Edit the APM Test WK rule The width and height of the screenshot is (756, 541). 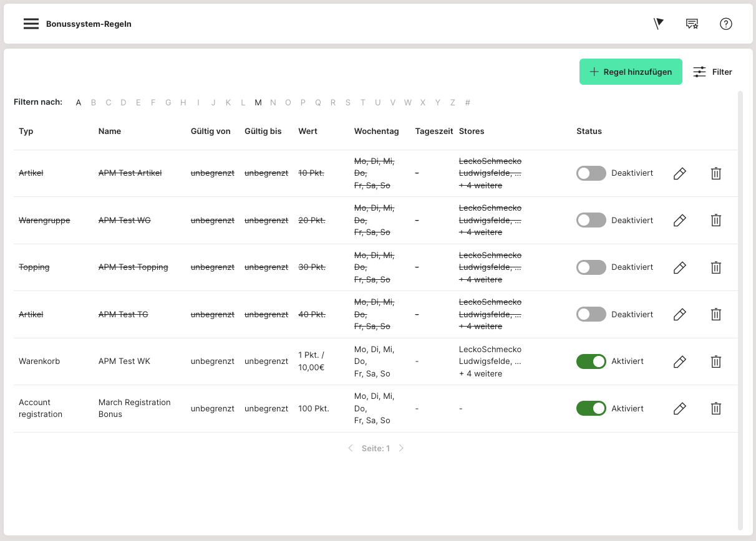tap(680, 361)
